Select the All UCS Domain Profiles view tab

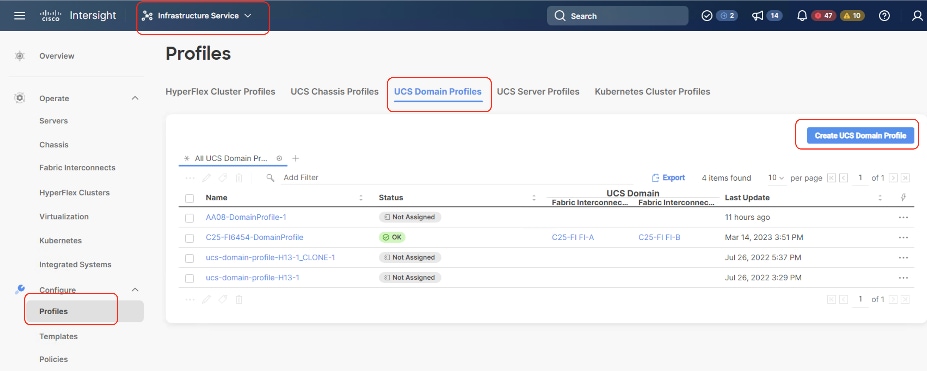[231, 158]
